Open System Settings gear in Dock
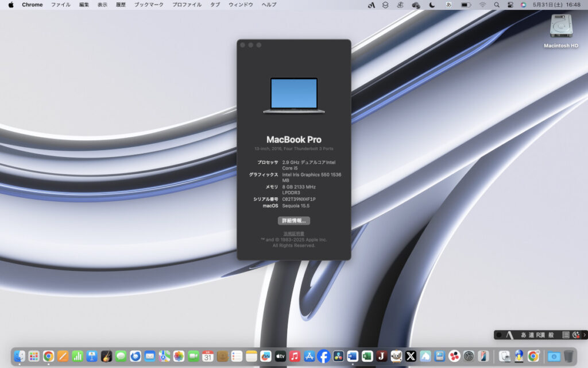Screen dimensions: 588x368 [469, 356]
